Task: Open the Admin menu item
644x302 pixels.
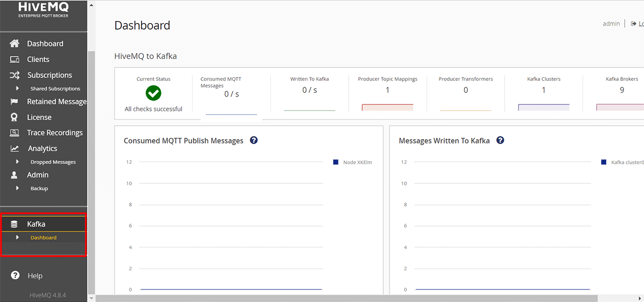Action: pos(38,175)
